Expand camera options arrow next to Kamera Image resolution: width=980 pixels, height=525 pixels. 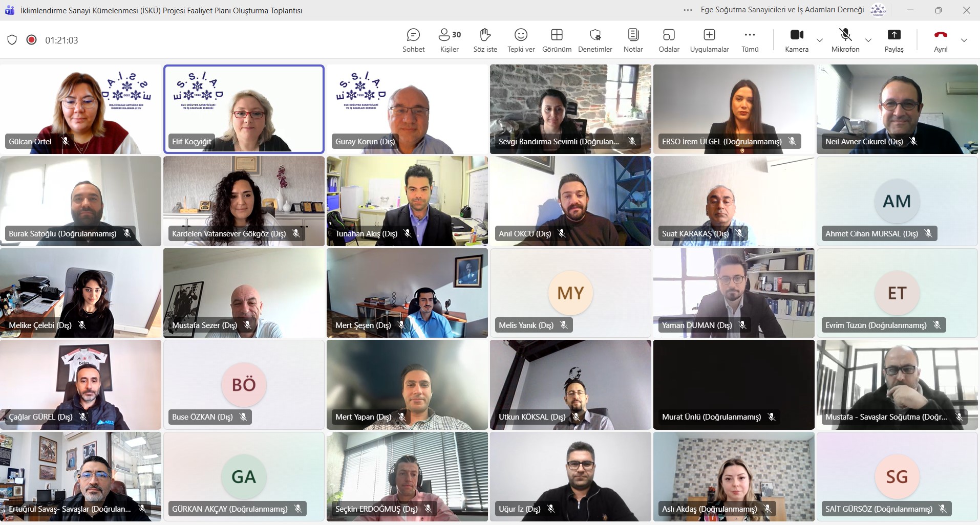820,40
